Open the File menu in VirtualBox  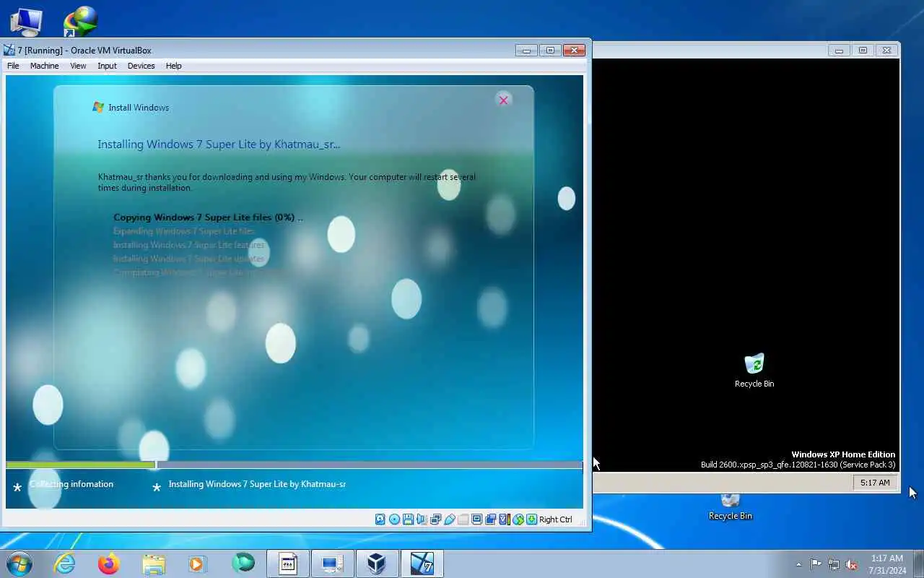pyautogui.click(x=13, y=66)
